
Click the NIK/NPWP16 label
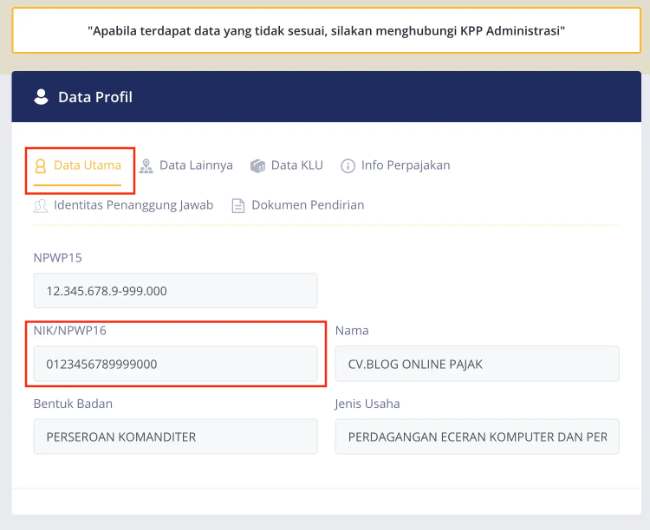(x=70, y=331)
